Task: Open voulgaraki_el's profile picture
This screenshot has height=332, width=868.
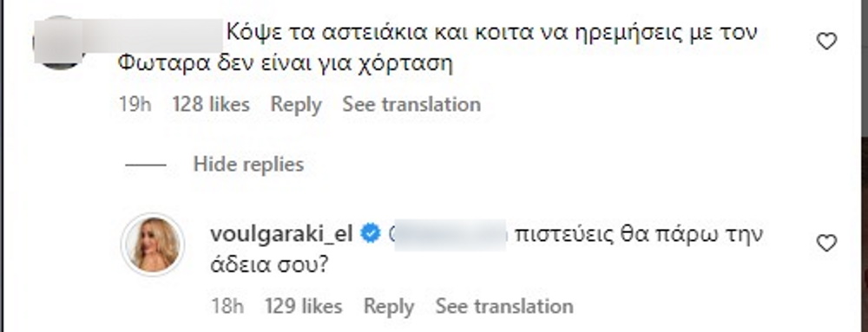Action: point(152,244)
